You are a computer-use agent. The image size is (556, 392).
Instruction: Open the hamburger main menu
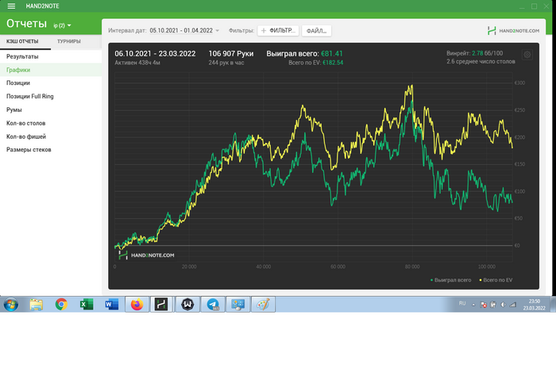coord(11,6)
